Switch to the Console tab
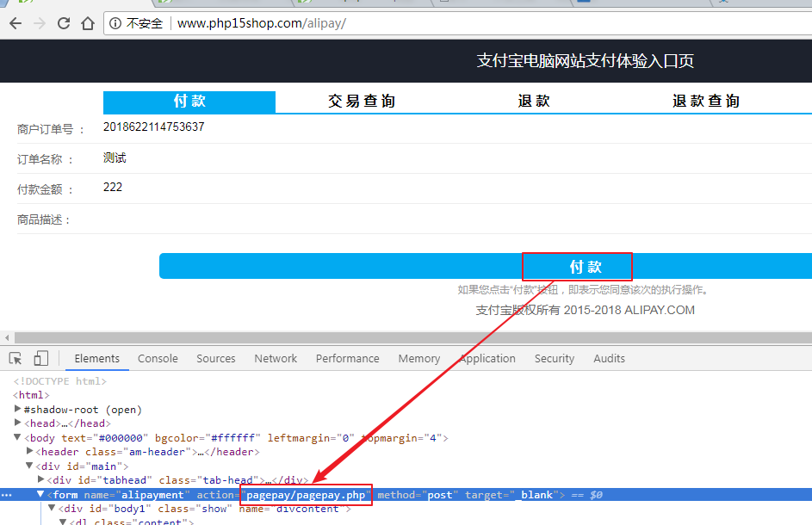This screenshot has height=525, width=812. click(158, 359)
